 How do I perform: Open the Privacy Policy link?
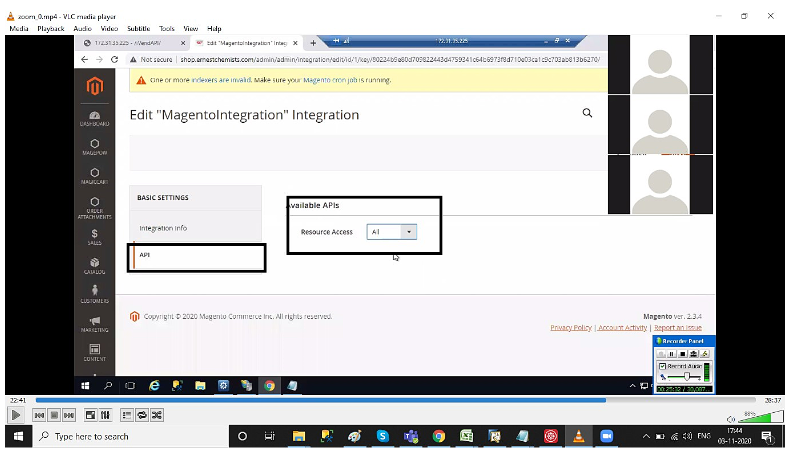571,328
